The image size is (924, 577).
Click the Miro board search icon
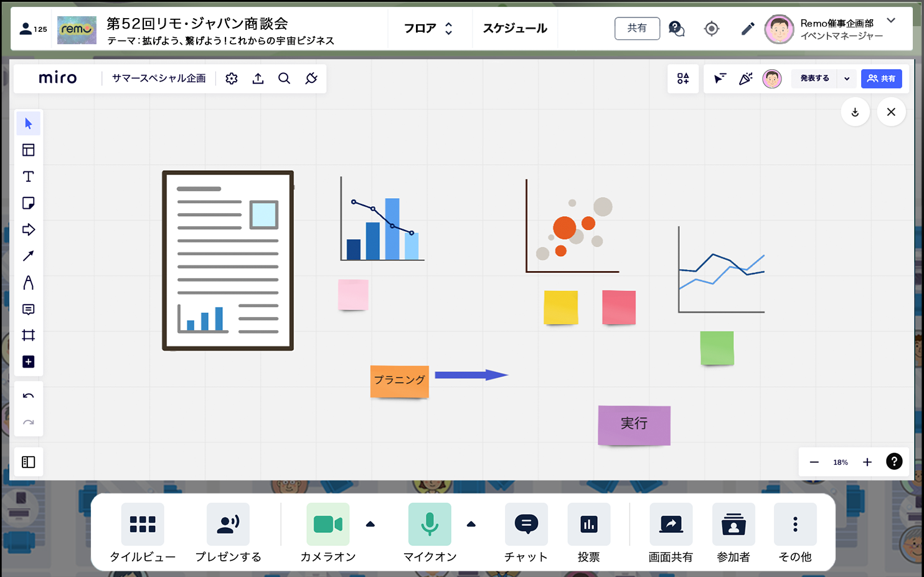pyautogui.click(x=284, y=79)
